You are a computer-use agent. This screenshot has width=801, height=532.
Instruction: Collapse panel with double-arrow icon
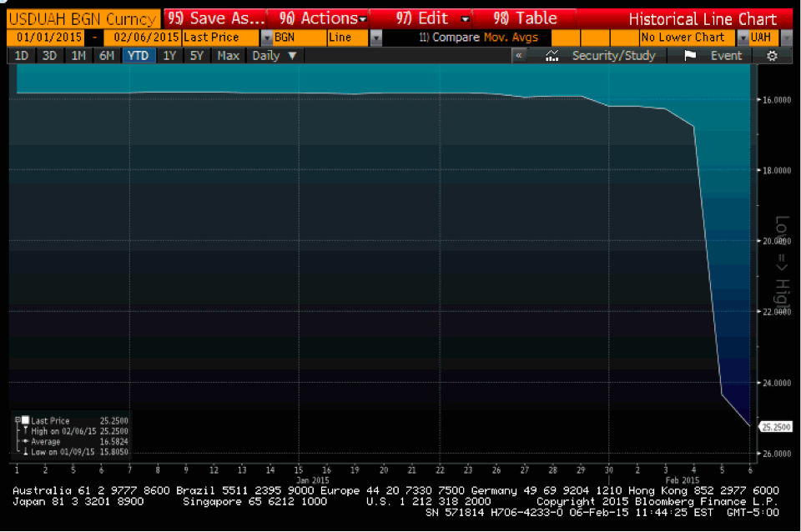pyautogui.click(x=519, y=56)
